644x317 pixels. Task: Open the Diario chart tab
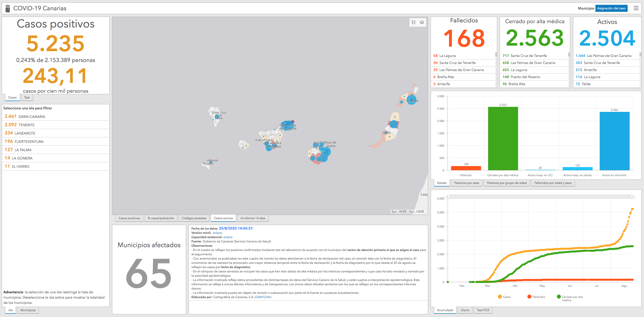465,310
